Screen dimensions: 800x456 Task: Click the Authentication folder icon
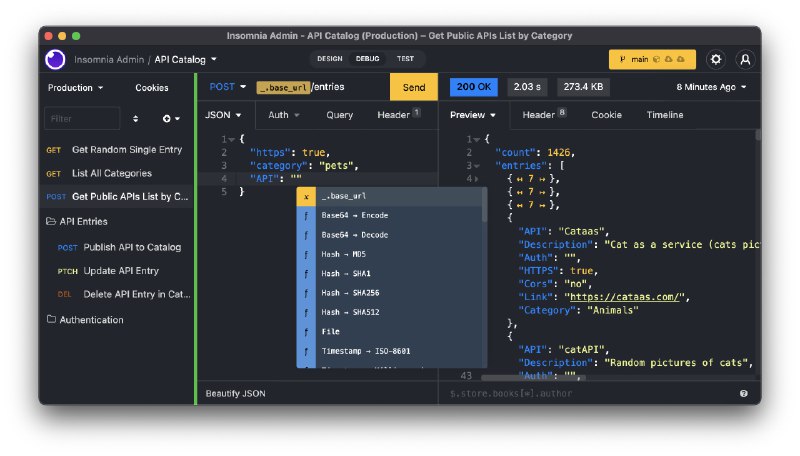coord(51,319)
